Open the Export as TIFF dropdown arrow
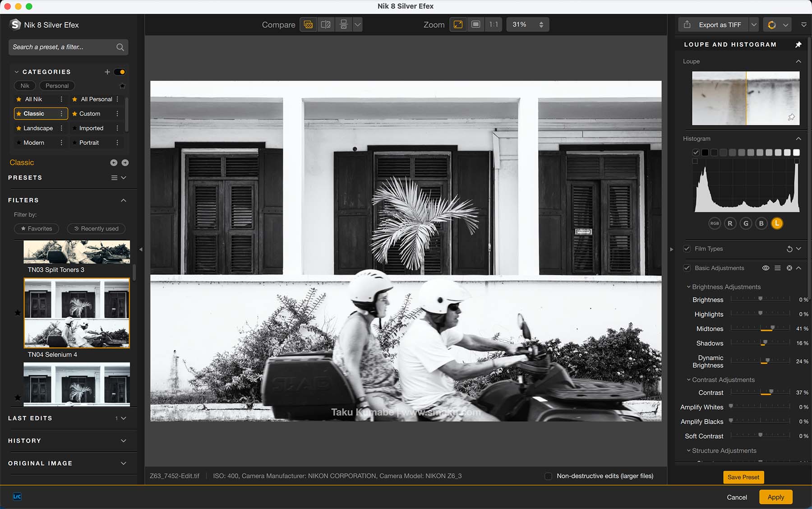The image size is (812, 509). click(754, 25)
